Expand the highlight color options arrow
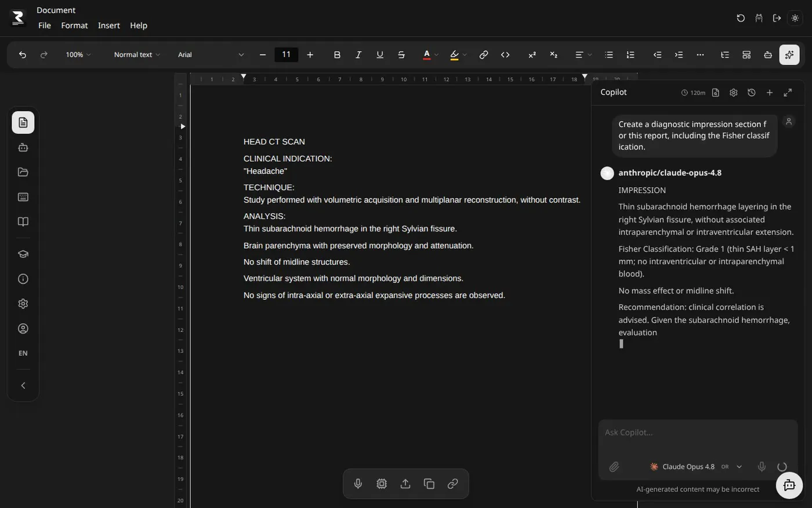The height and width of the screenshot is (508, 812). point(465,55)
